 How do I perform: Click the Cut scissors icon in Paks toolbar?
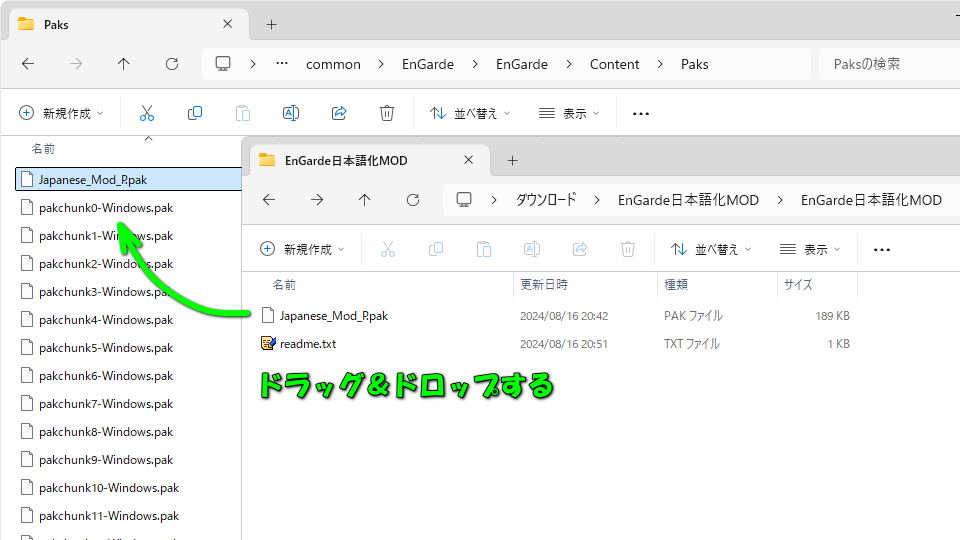pos(147,113)
